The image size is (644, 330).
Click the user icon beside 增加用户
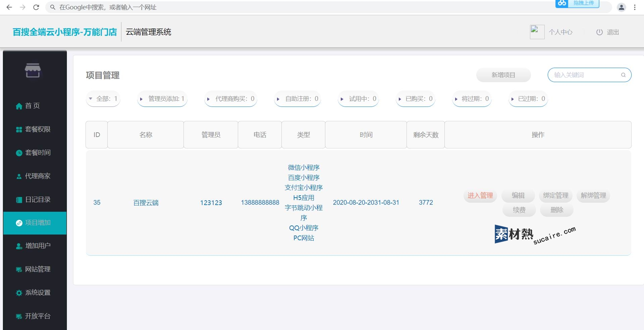coord(19,246)
